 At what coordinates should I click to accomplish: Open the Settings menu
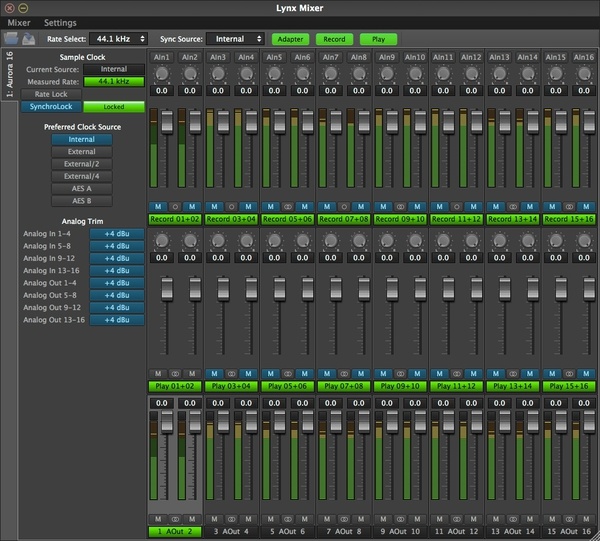[60, 22]
